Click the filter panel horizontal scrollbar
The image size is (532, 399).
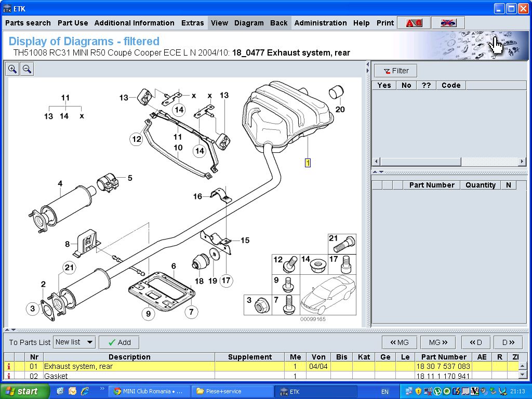449,162
